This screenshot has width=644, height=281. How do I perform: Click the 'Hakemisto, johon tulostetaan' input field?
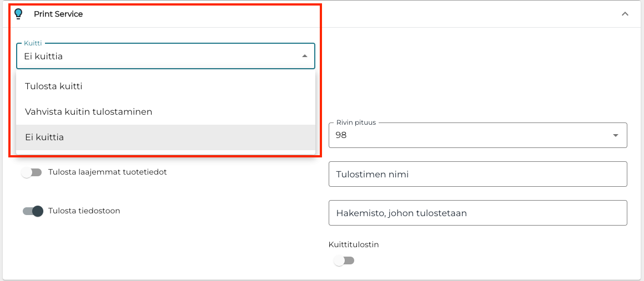click(x=477, y=213)
